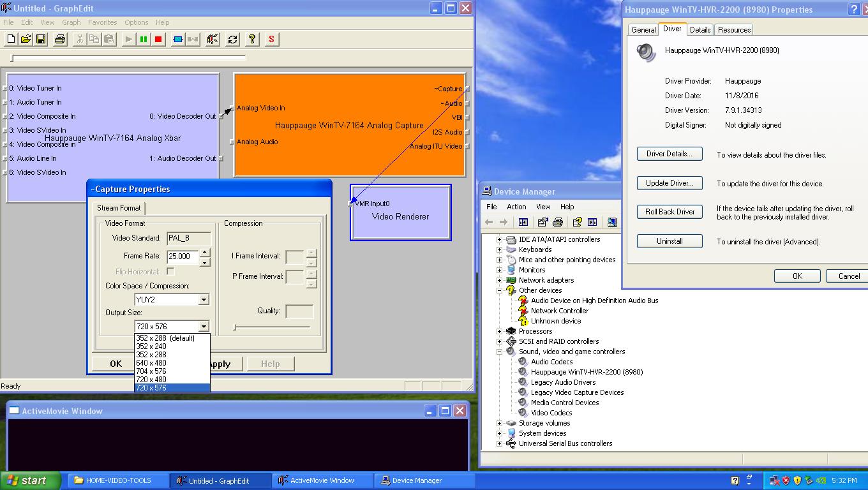This screenshot has width=868, height=490.
Task: Switch to the Details tab
Action: coord(700,30)
